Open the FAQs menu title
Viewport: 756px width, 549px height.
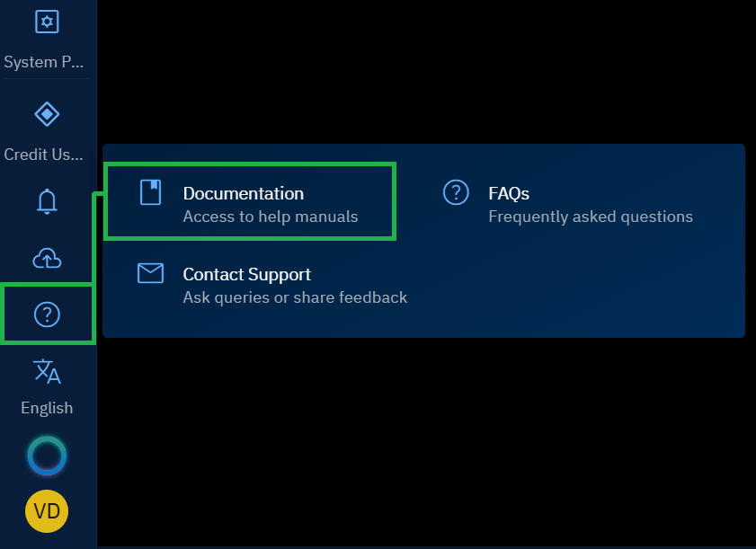509,193
